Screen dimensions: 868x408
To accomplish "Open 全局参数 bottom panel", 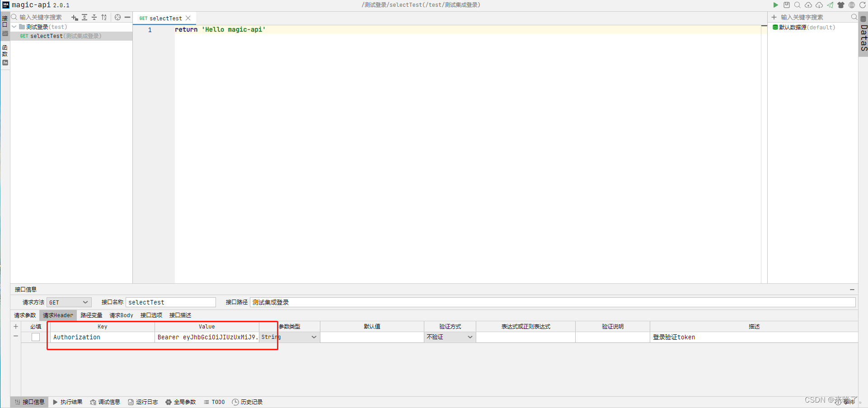I will (x=180, y=402).
